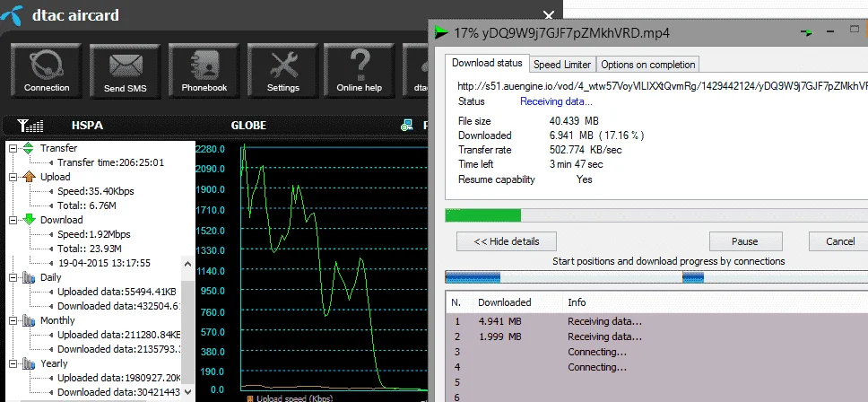
Task: Click the Downloaded column header
Action: pos(517,302)
